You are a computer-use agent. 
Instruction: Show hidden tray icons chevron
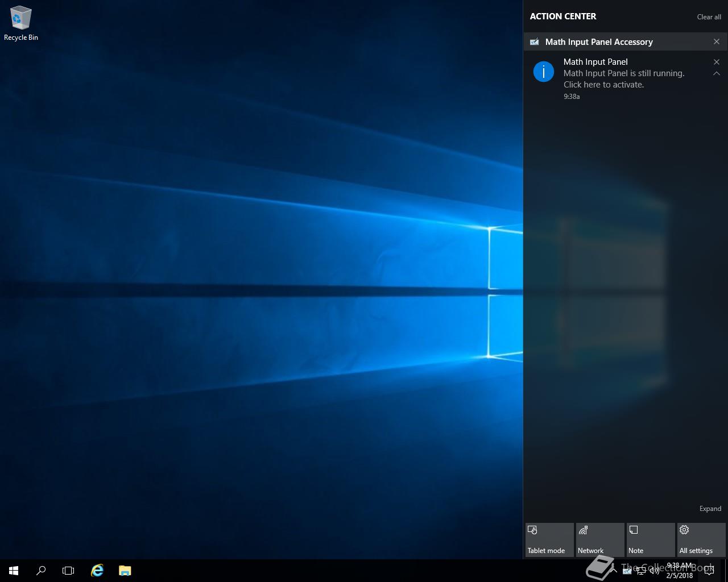tap(614, 571)
